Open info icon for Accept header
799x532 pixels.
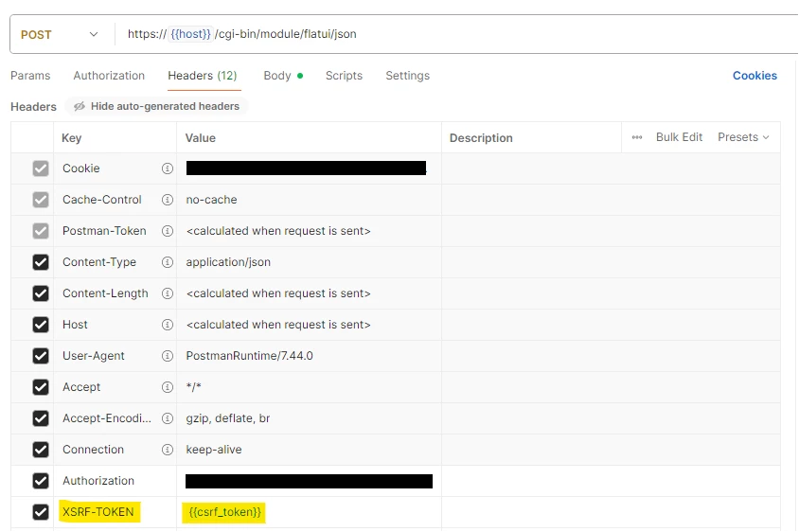[x=168, y=387]
